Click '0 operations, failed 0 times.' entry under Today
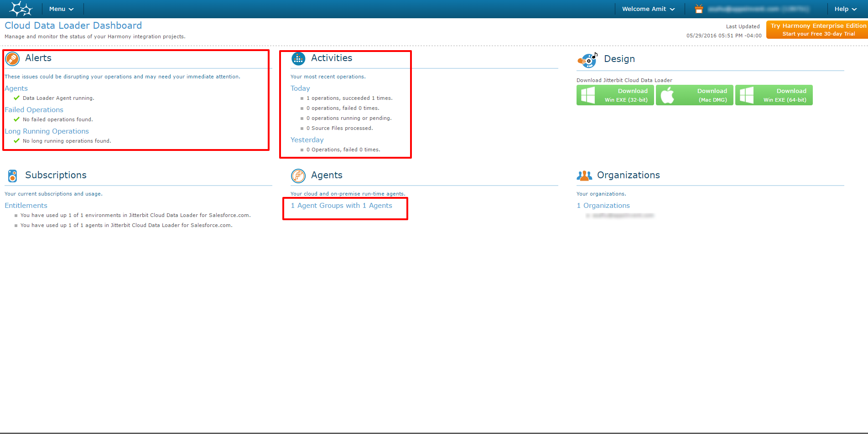The width and height of the screenshot is (868, 434). (343, 108)
